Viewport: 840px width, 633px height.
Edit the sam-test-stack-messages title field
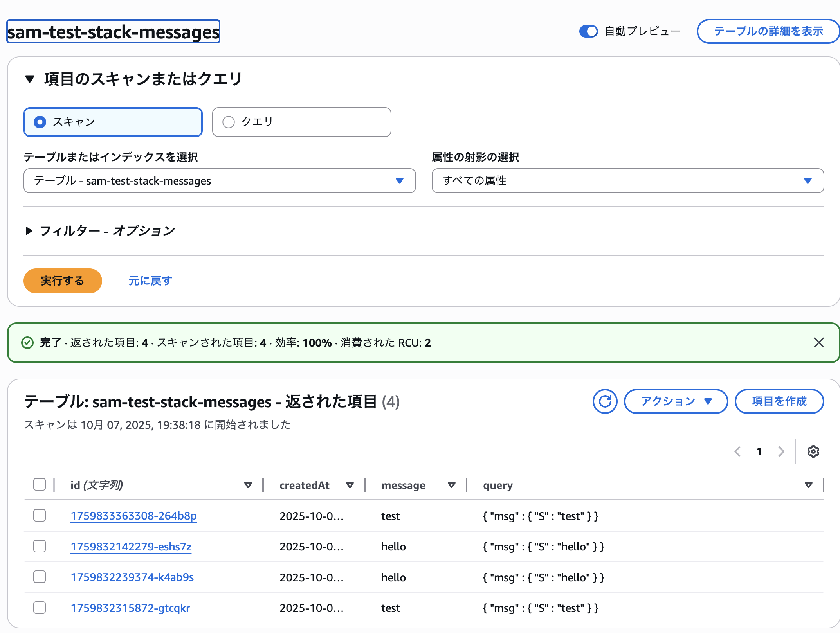click(113, 32)
